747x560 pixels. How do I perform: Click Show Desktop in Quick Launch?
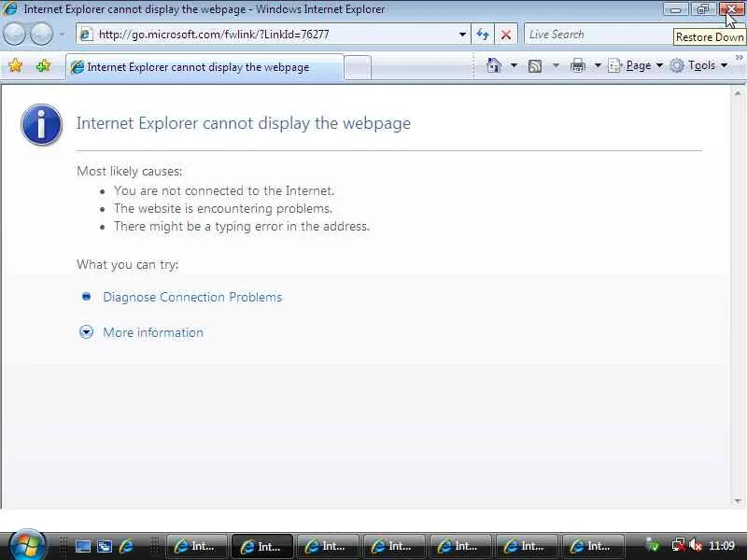tap(83, 546)
